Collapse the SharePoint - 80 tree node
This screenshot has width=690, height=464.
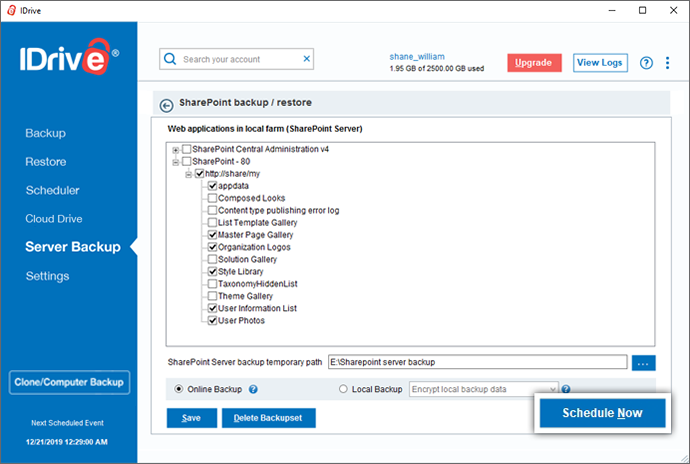click(x=176, y=162)
